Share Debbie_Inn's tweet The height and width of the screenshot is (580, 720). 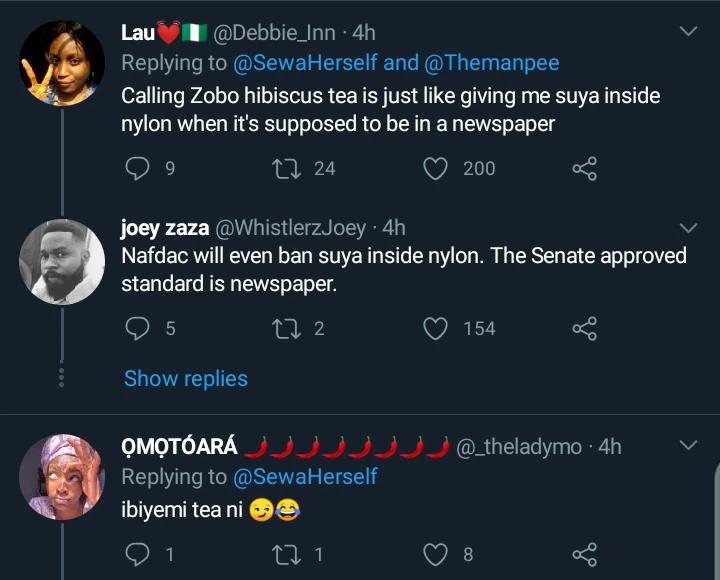tap(584, 168)
